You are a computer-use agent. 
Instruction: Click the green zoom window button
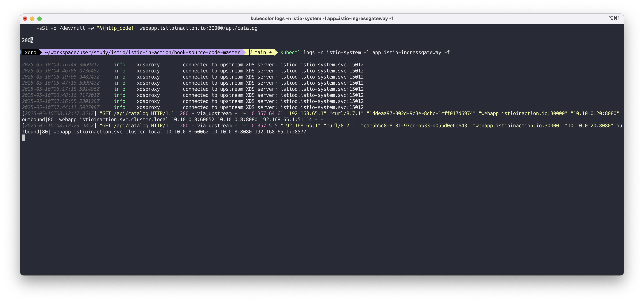coord(39,18)
